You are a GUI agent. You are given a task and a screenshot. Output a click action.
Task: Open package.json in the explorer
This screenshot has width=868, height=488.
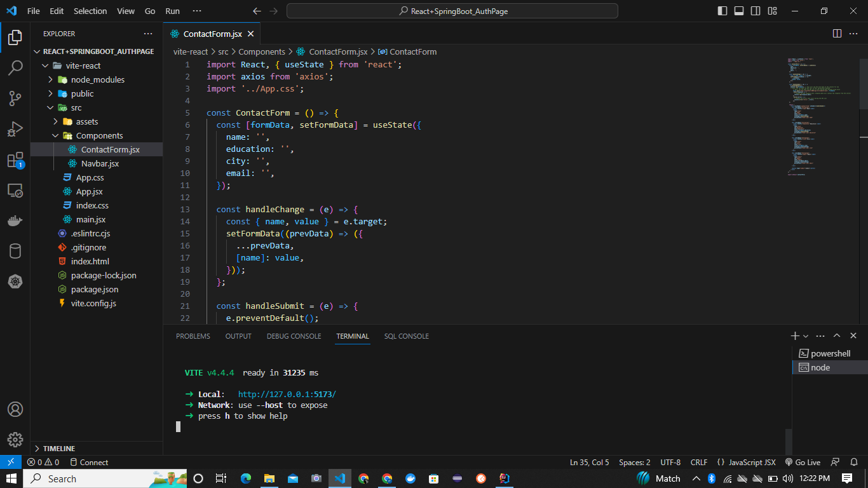(97, 289)
